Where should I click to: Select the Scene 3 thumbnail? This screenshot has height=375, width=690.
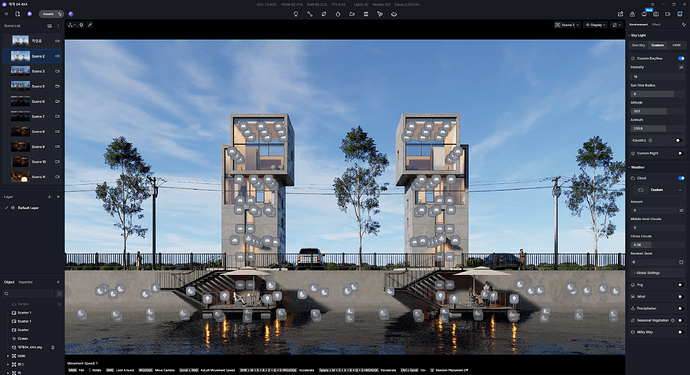pyautogui.click(x=20, y=71)
